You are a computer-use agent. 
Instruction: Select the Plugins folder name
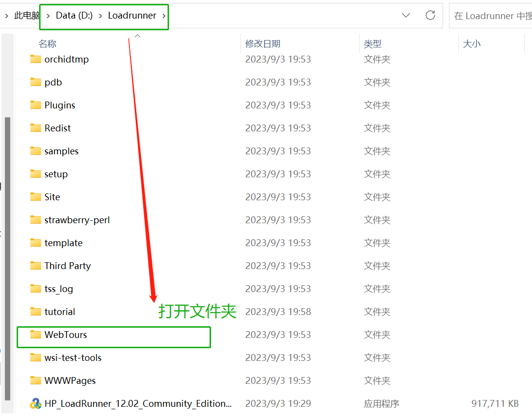pos(60,105)
